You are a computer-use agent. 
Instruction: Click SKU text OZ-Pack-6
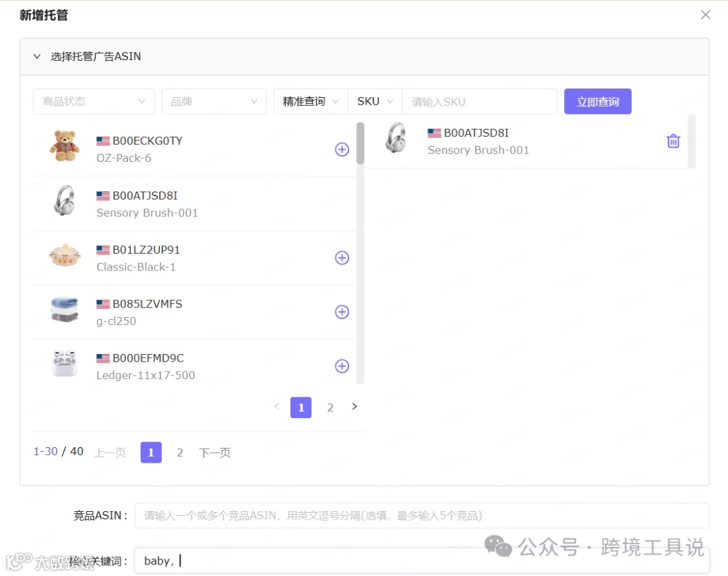coord(124,158)
